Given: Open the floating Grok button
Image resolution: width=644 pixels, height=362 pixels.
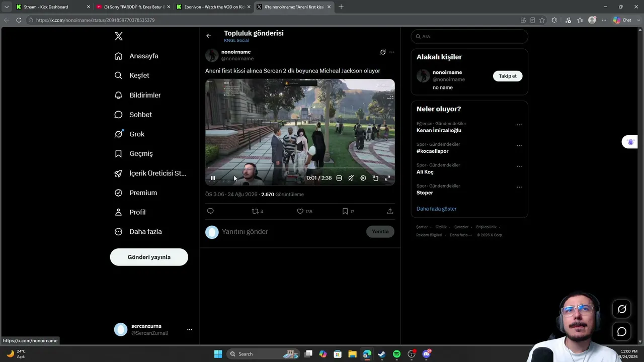Looking at the screenshot, I should pos(622,309).
